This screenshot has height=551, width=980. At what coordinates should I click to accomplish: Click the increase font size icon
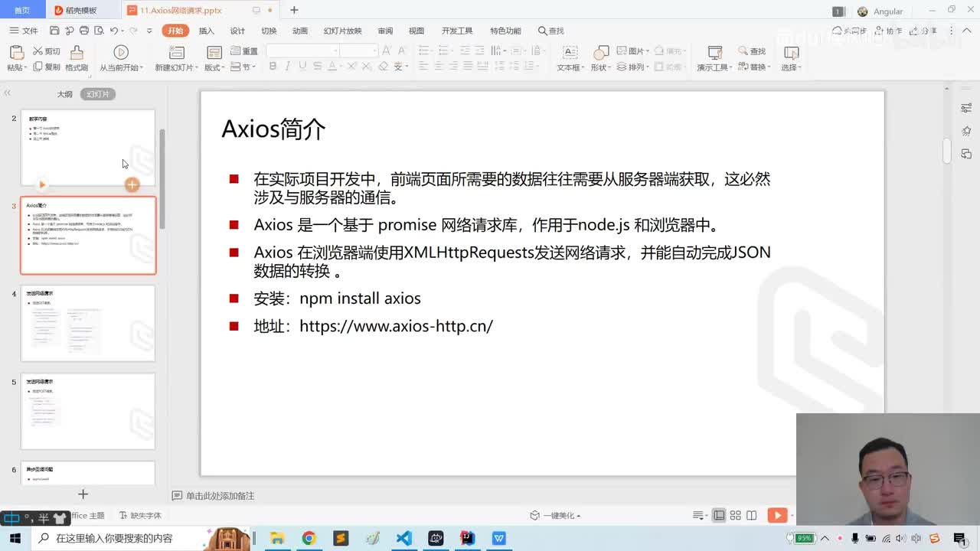click(x=387, y=51)
